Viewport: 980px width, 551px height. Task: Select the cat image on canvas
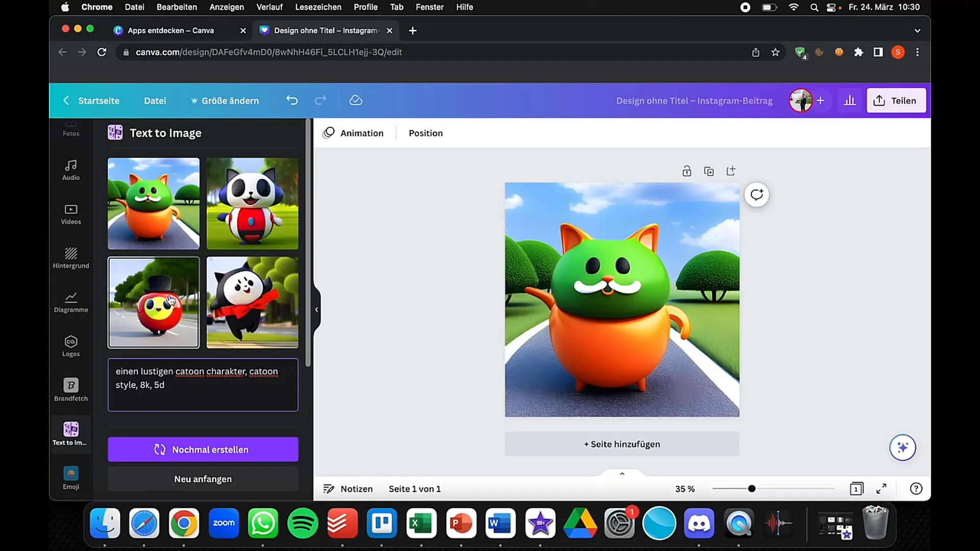(x=622, y=300)
